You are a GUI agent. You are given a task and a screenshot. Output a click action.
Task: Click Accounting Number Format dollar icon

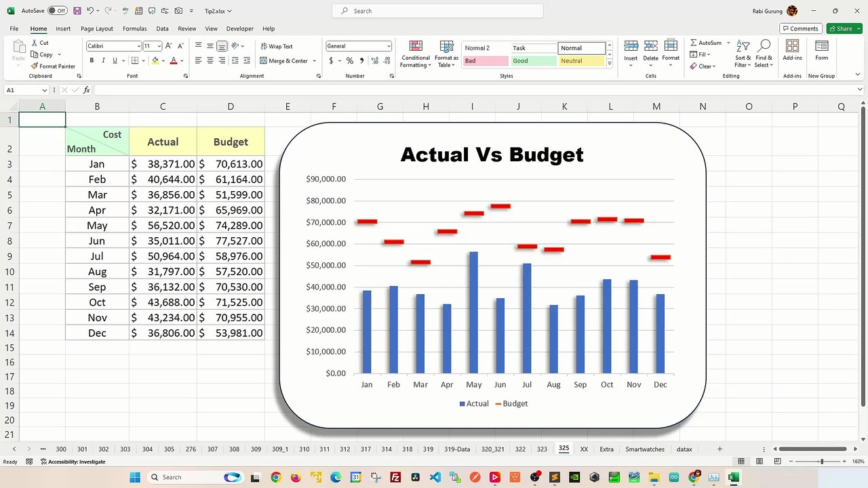(x=331, y=60)
